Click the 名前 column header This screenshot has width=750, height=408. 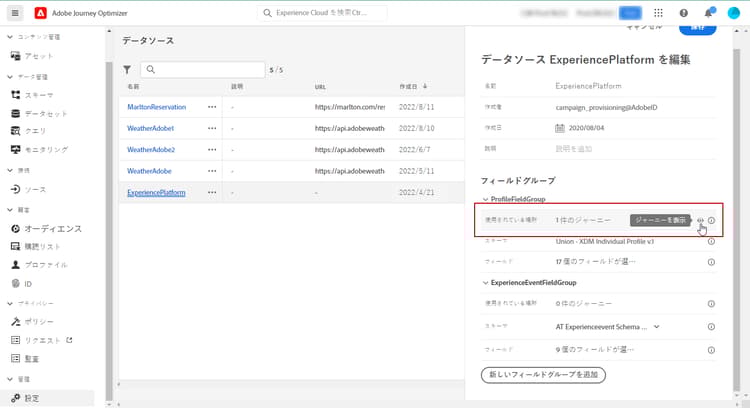tap(133, 87)
